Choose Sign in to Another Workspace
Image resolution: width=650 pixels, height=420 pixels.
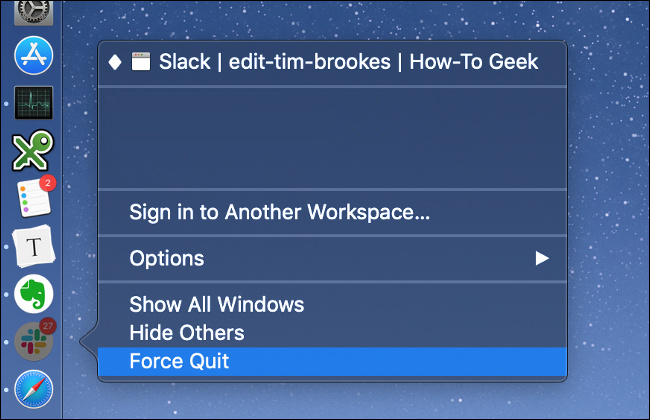[279, 212]
